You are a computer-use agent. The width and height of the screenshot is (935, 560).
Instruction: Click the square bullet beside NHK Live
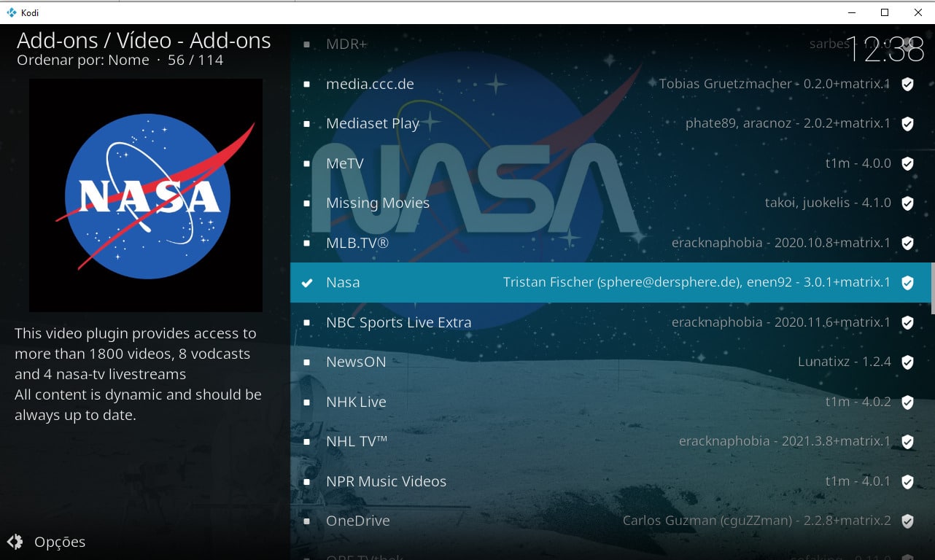coord(307,402)
